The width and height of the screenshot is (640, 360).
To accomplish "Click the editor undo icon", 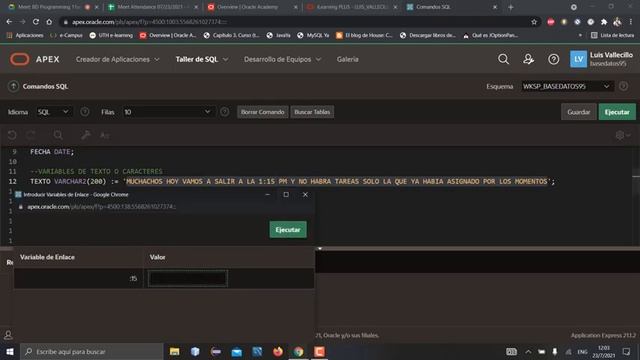I will (x=12, y=135).
